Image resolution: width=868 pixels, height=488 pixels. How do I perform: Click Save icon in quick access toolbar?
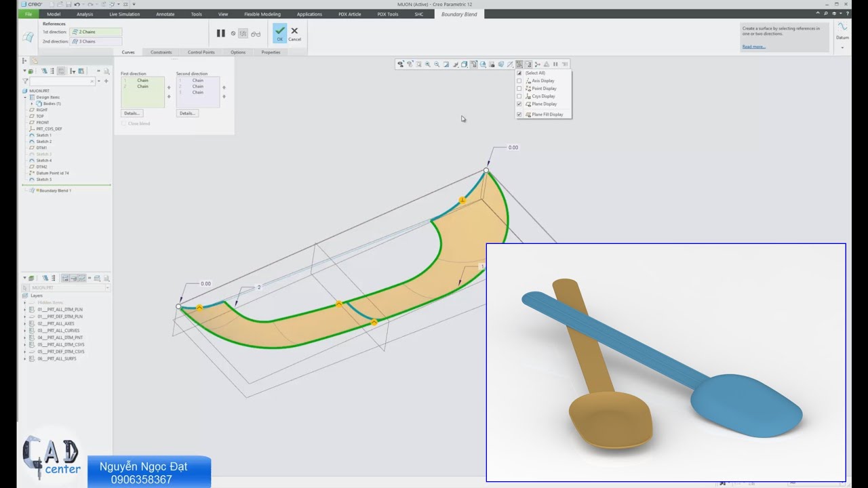click(x=68, y=4)
